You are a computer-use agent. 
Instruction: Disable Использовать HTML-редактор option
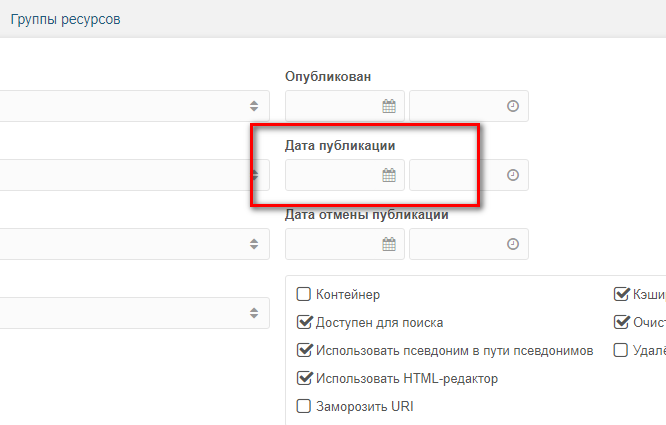(x=304, y=379)
